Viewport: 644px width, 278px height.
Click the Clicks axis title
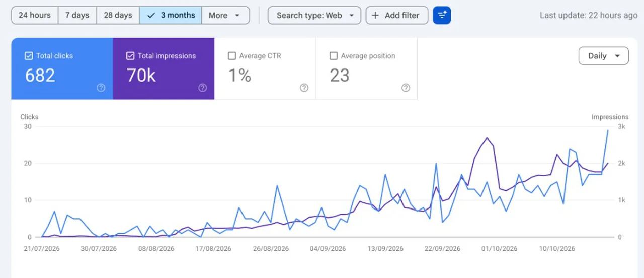[29, 117]
